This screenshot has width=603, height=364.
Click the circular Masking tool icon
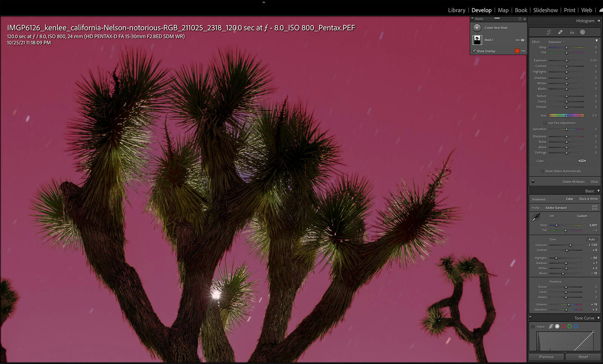[582, 32]
